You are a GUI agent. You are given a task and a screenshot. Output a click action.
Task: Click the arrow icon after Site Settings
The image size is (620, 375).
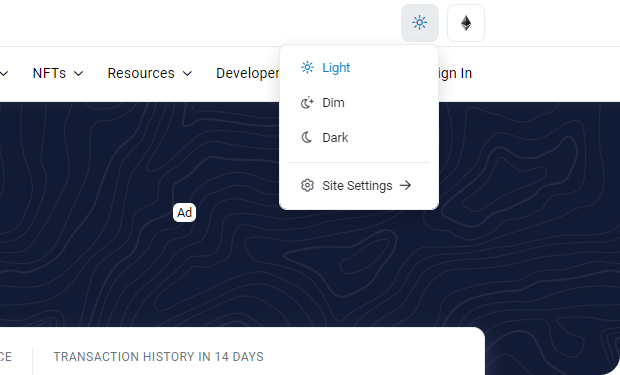click(405, 185)
